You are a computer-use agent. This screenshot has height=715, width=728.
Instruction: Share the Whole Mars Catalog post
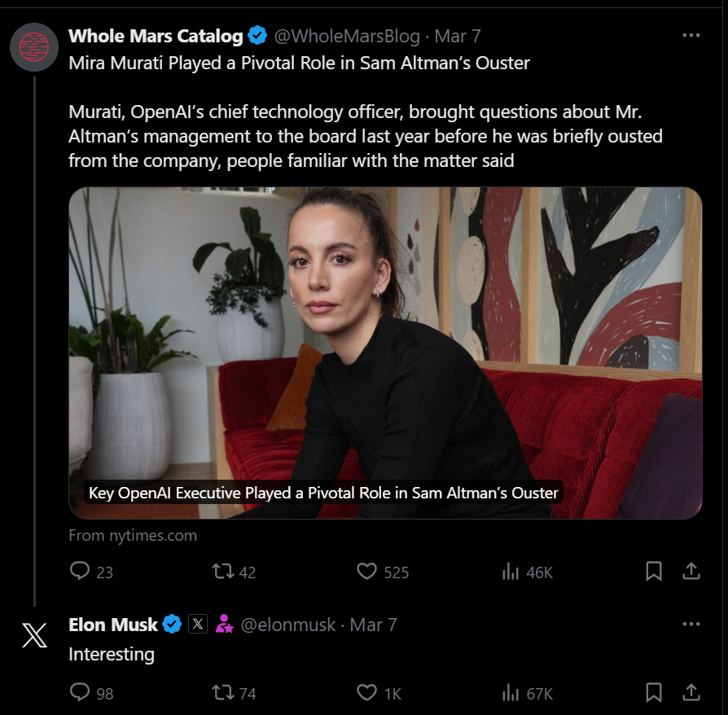(x=691, y=572)
